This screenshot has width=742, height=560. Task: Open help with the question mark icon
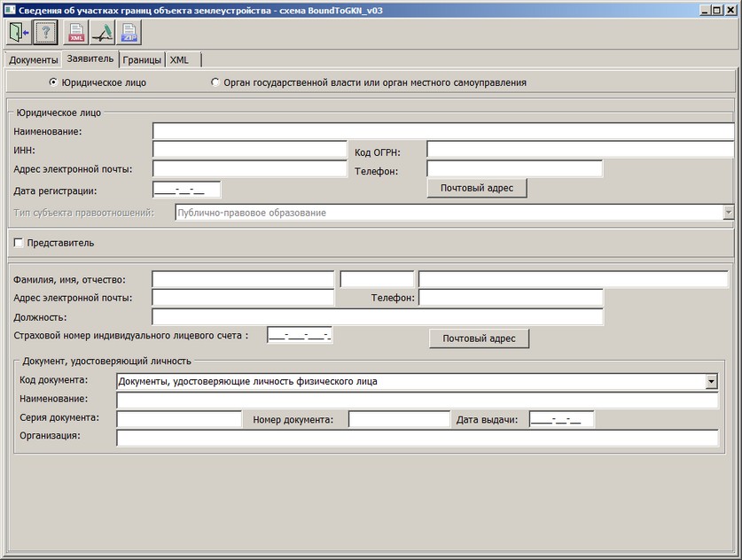(46, 33)
